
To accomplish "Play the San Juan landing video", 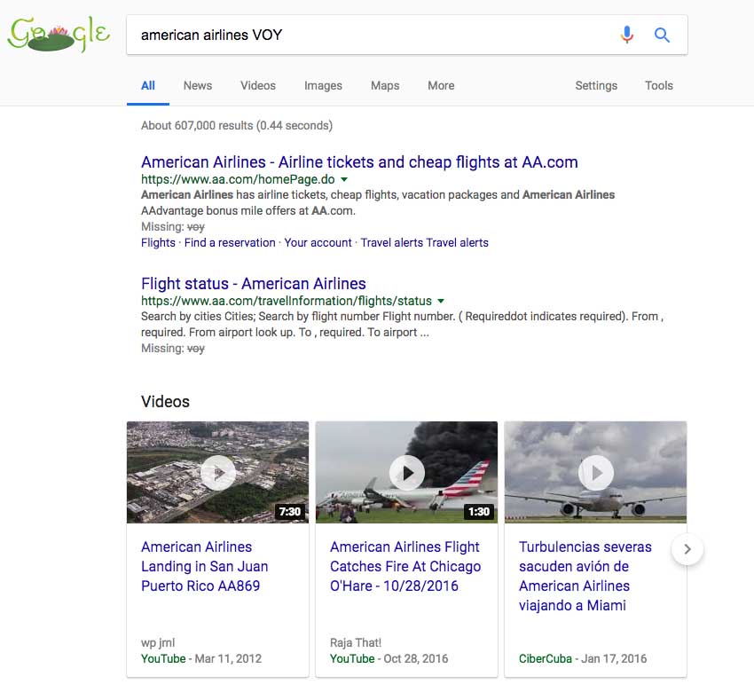I will click(x=218, y=473).
